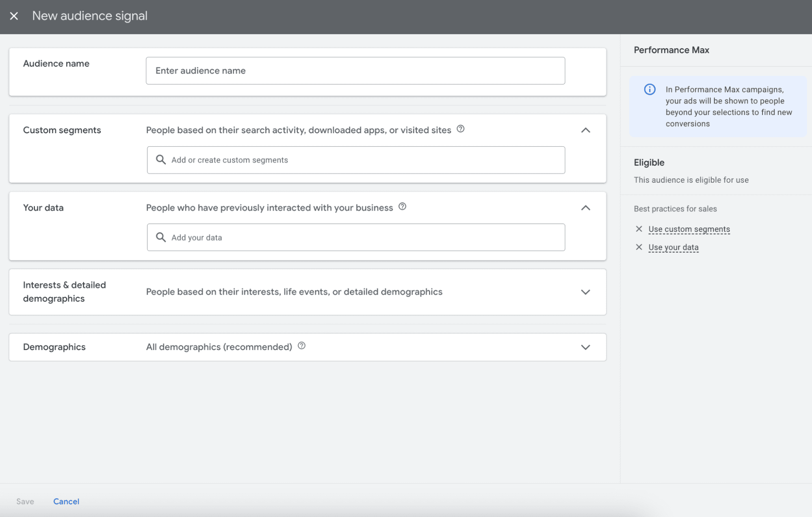The image size is (812, 517).
Task: Click the Enter audience name field
Action: (355, 71)
